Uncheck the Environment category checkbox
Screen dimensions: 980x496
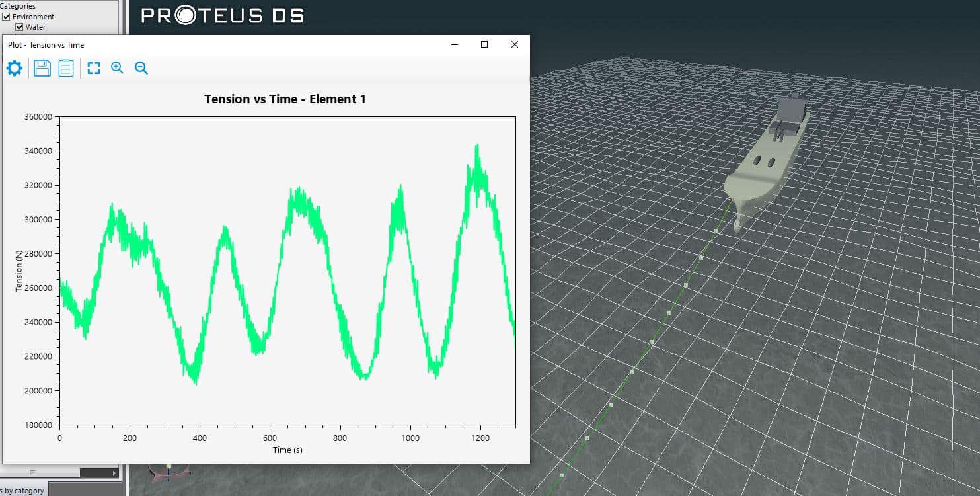tap(7, 17)
